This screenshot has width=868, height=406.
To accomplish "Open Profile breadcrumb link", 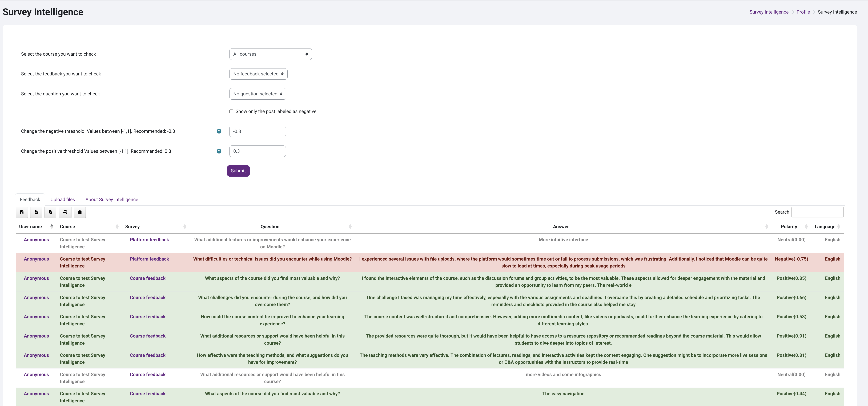I will (x=803, y=12).
